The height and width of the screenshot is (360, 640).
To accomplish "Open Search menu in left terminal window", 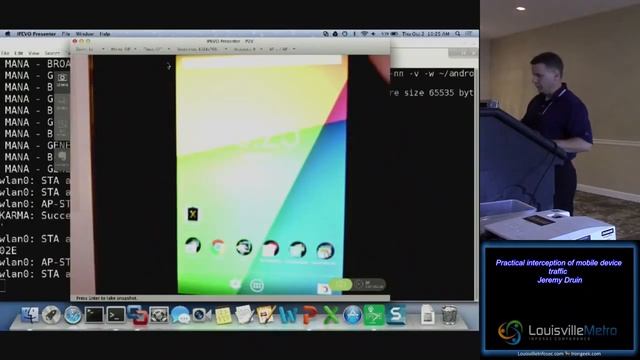I will [x=52, y=53].
